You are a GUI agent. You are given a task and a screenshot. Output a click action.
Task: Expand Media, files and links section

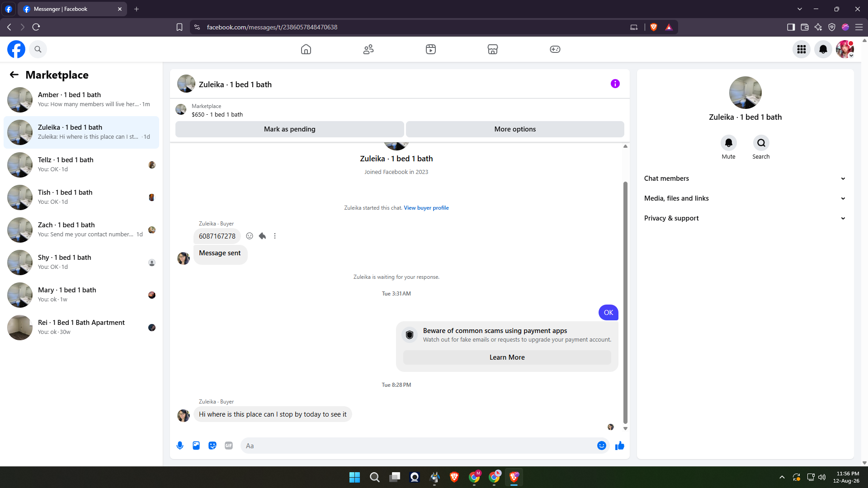pos(745,198)
